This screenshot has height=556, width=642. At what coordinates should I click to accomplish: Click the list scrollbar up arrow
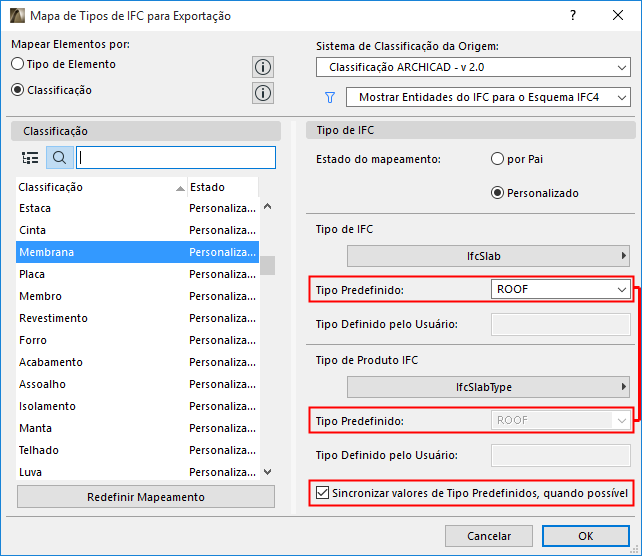pos(267,207)
